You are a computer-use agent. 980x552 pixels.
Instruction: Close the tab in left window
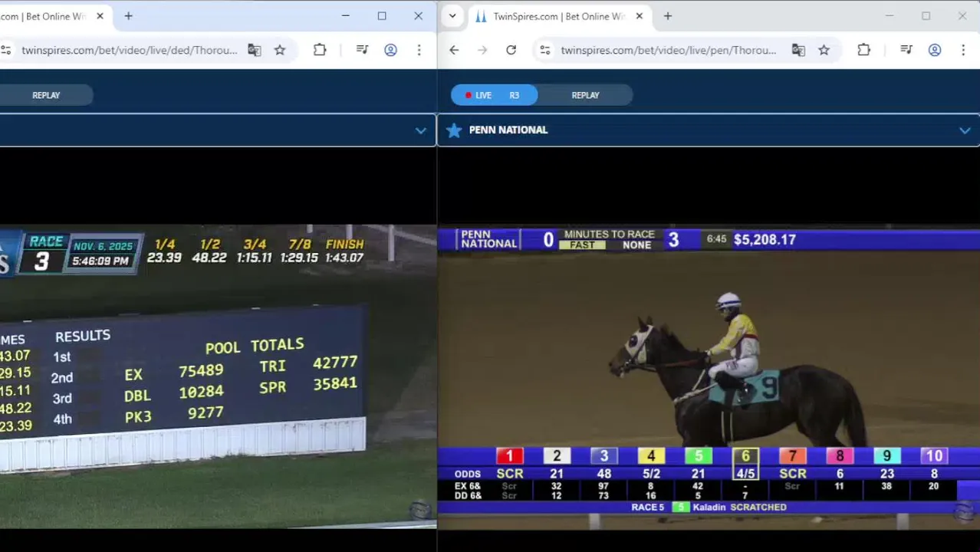tap(100, 16)
